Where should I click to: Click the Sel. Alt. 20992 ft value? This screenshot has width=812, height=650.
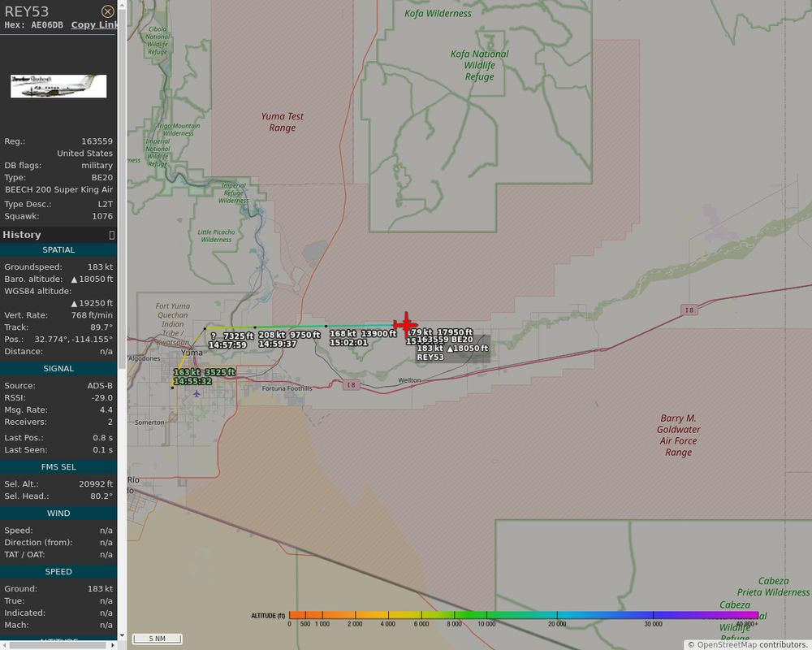96,483
